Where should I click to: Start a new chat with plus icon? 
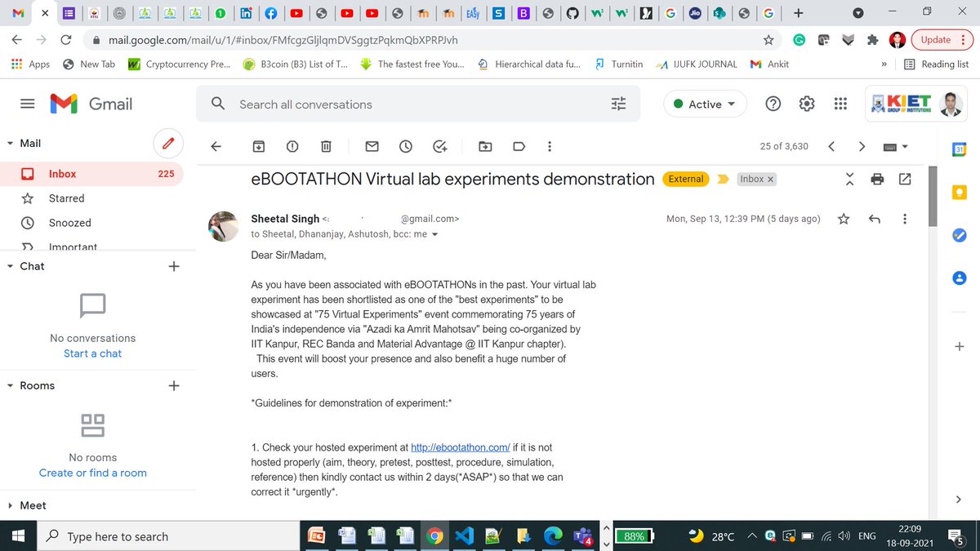(x=173, y=266)
